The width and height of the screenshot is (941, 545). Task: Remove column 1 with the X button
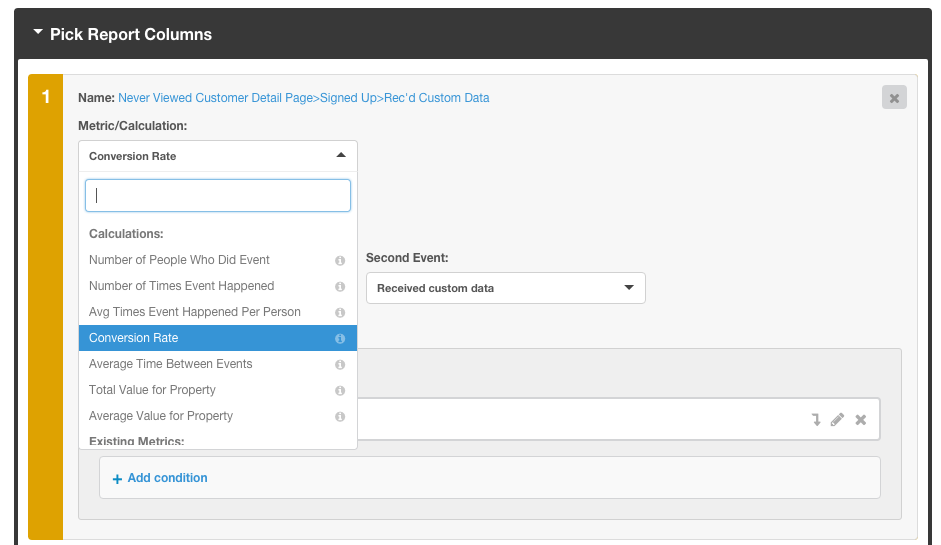pyautogui.click(x=894, y=97)
